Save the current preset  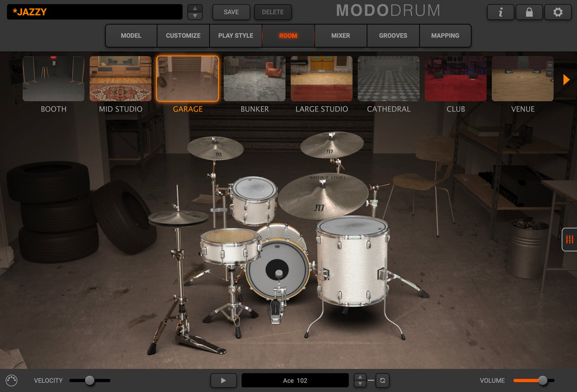coord(231,12)
